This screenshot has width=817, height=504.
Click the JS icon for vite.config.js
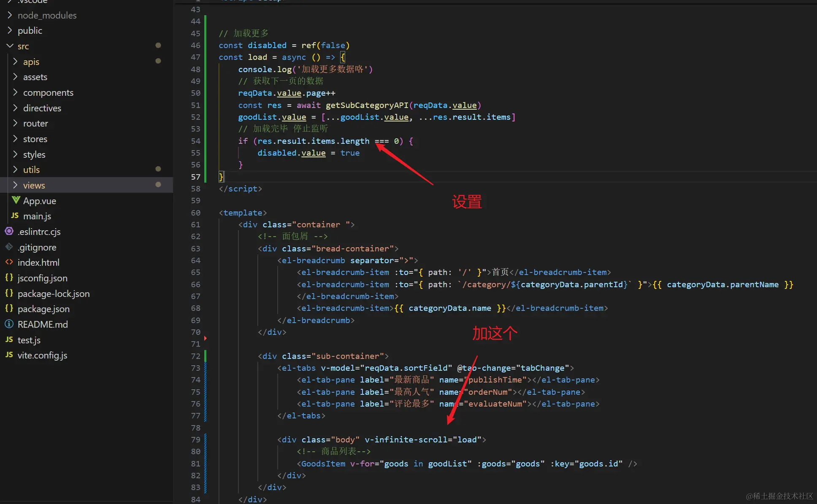(9, 355)
